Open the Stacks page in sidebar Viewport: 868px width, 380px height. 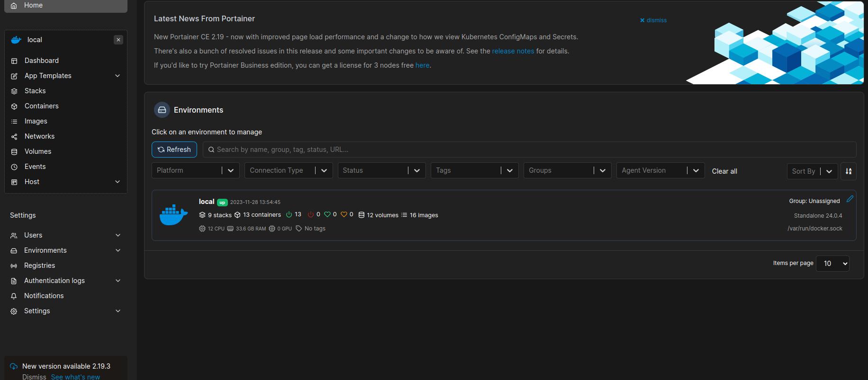click(35, 91)
